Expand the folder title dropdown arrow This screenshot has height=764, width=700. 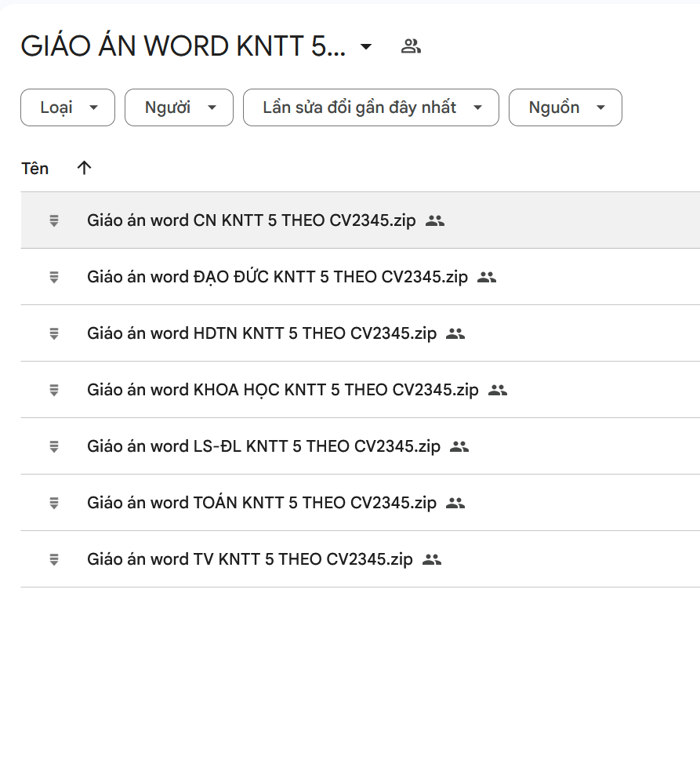tap(366, 47)
